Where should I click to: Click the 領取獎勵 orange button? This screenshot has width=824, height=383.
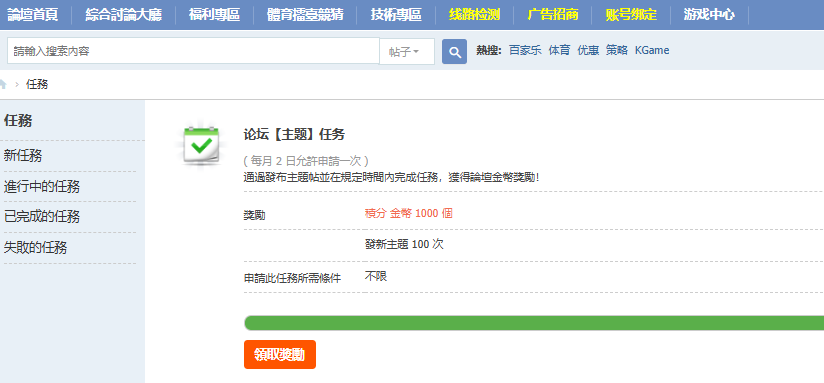[280, 355]
